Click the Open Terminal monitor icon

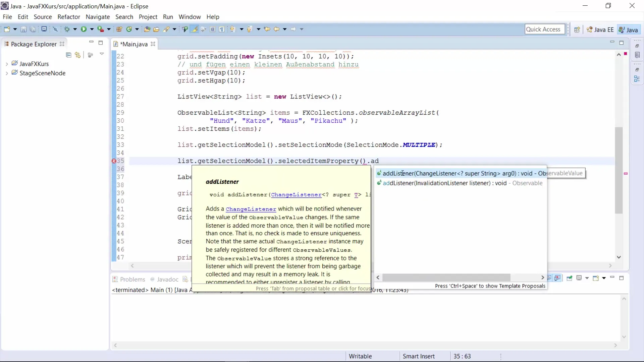click(44, 29)
